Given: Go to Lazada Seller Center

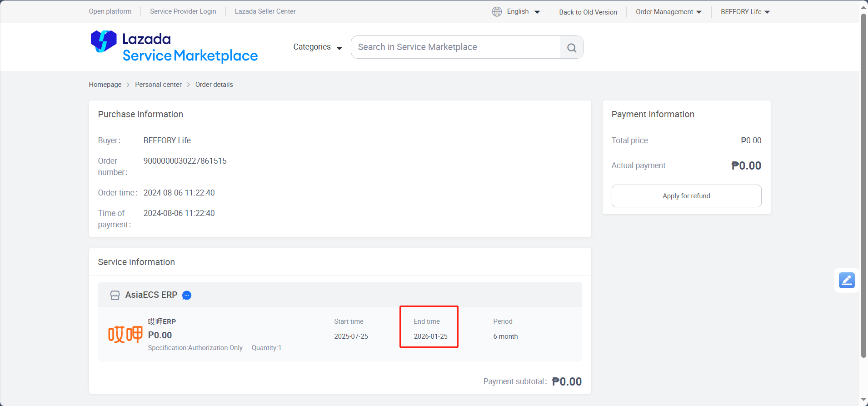Looking at the screenshot, I should pos(265,11).
